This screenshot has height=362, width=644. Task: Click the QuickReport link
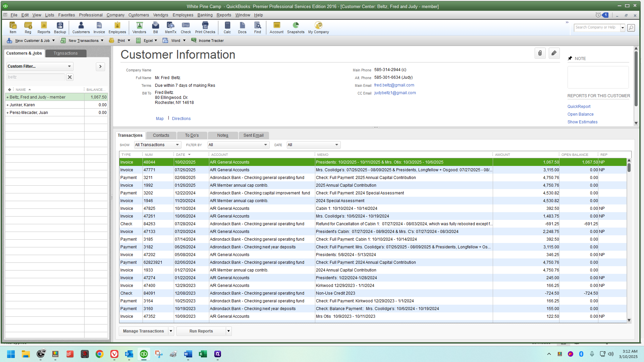click(x=579, y=107)
